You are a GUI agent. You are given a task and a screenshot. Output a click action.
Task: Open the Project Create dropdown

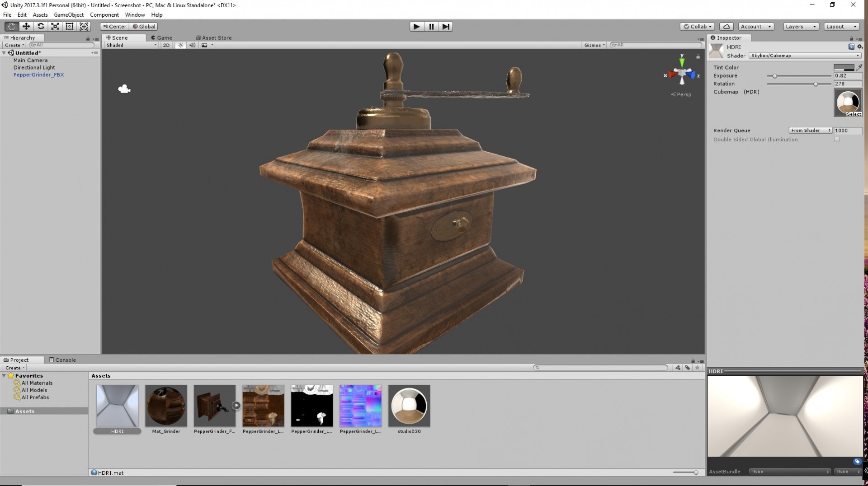coord(14,368)
